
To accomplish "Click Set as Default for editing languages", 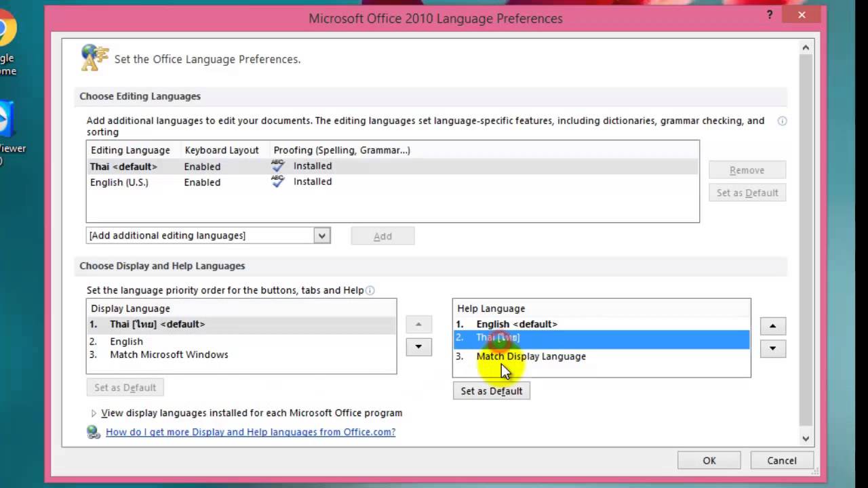I will pyautogui.click(x=747, y=192).
